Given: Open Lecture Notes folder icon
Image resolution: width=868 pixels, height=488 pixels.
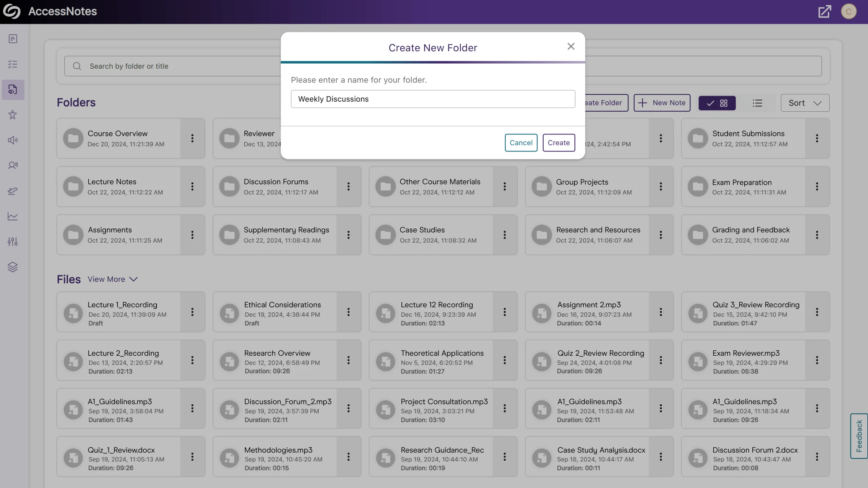Looking at the screenshot, I should 73,187.
